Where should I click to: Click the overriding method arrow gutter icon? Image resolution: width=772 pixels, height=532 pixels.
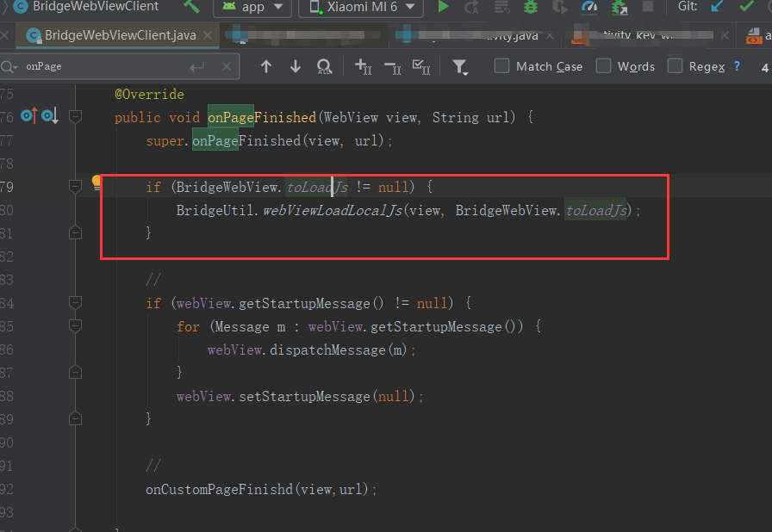click(x=29, y=114)
